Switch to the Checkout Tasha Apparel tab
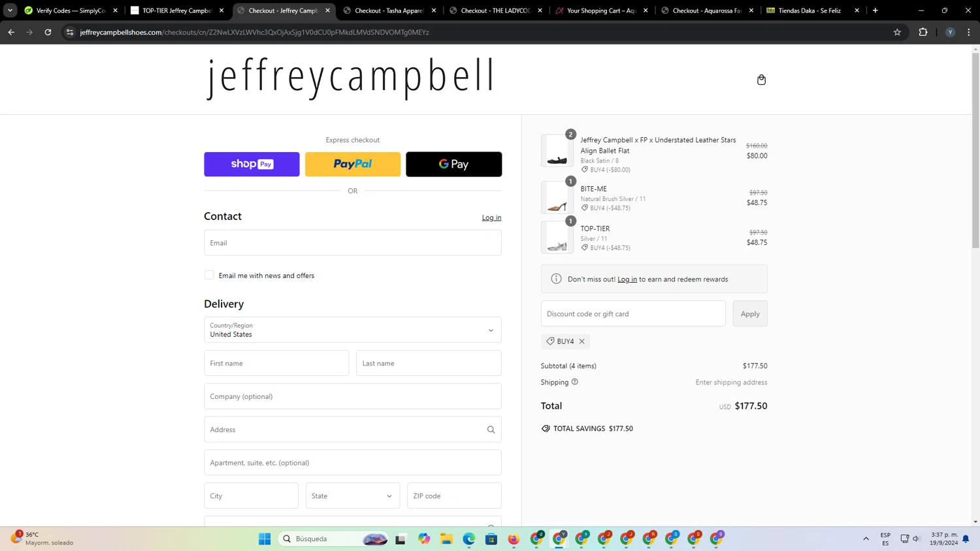This screenshot has width=980, height=551. (x=389, y=10)
